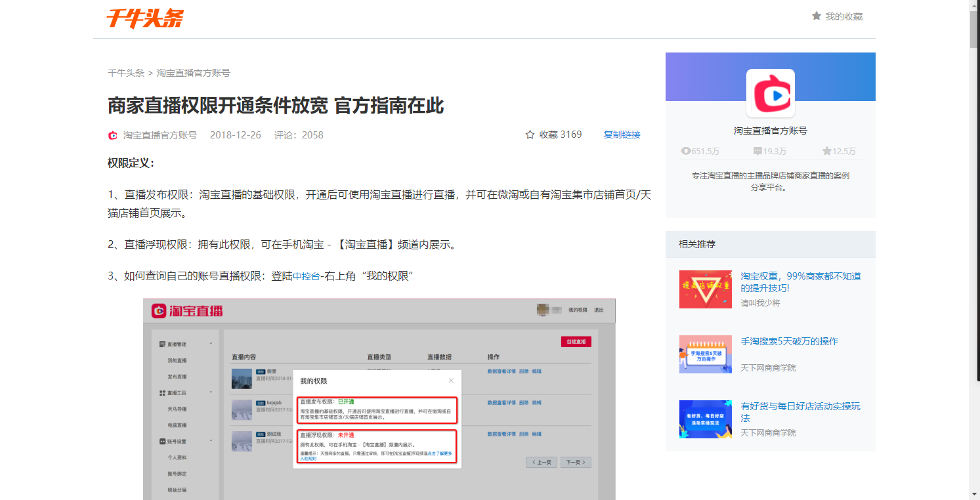Click the 收藏 star icon in article header

point(530,135)
